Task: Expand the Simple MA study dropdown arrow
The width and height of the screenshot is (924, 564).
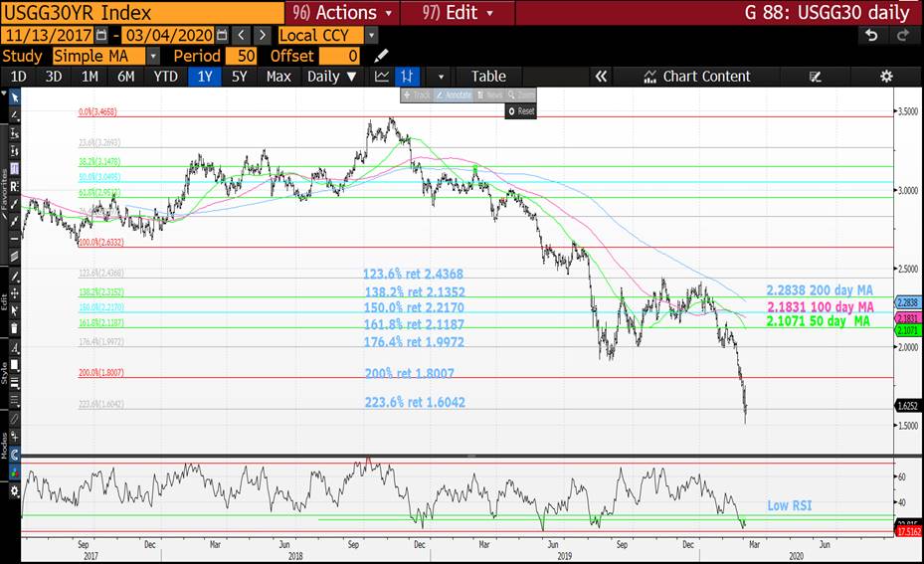Action: pyautogui.click(x=153, y=56)
